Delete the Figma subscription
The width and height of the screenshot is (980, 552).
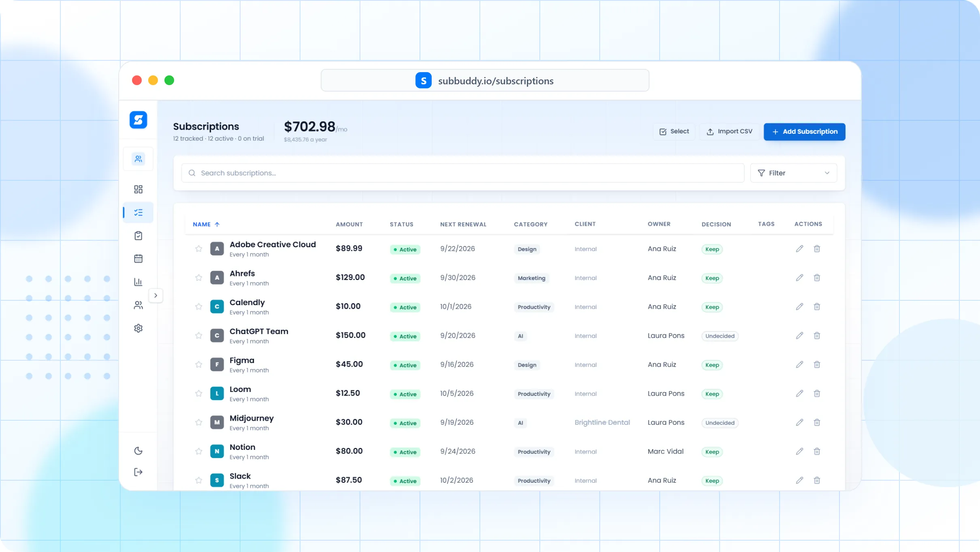817,365
